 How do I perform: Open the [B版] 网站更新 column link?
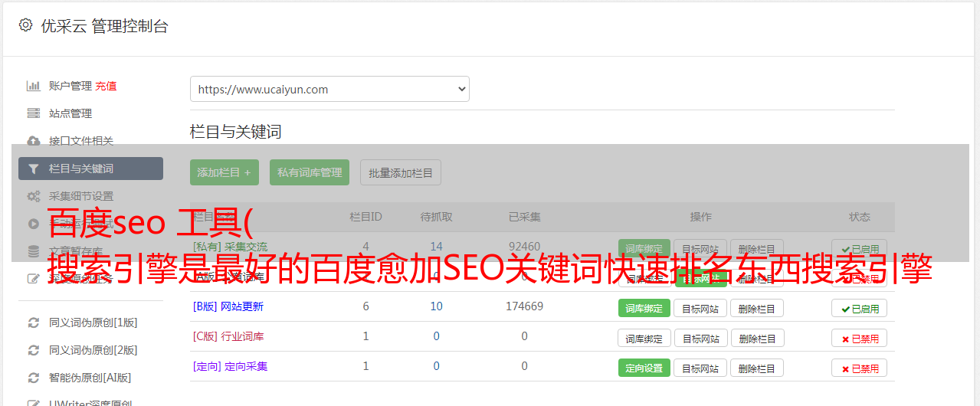coord(228,306)
